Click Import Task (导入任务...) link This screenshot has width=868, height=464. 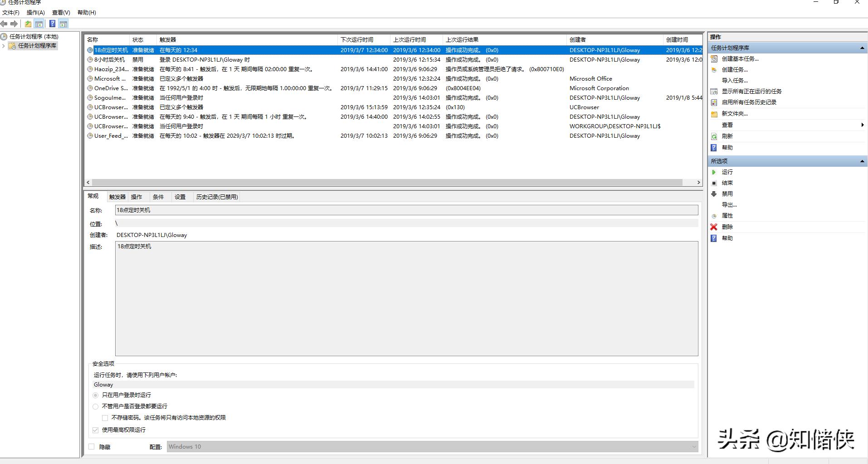(734, 81)
